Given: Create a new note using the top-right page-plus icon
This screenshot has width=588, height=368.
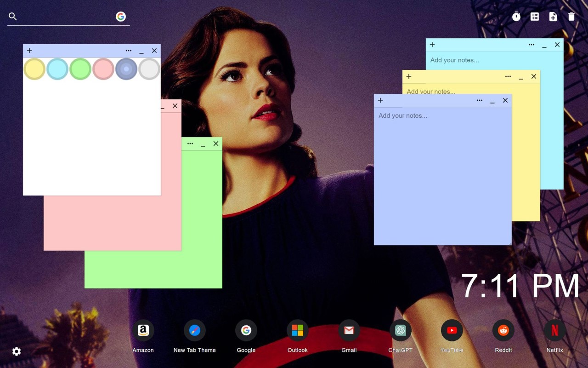Looking at the screenshot, I should point(553,17).
